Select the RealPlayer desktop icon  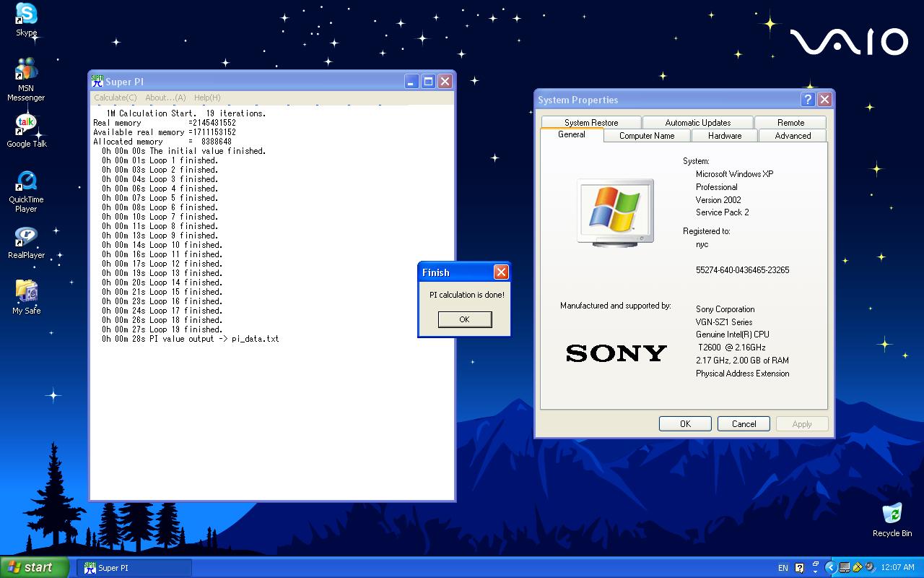[27, 243]
